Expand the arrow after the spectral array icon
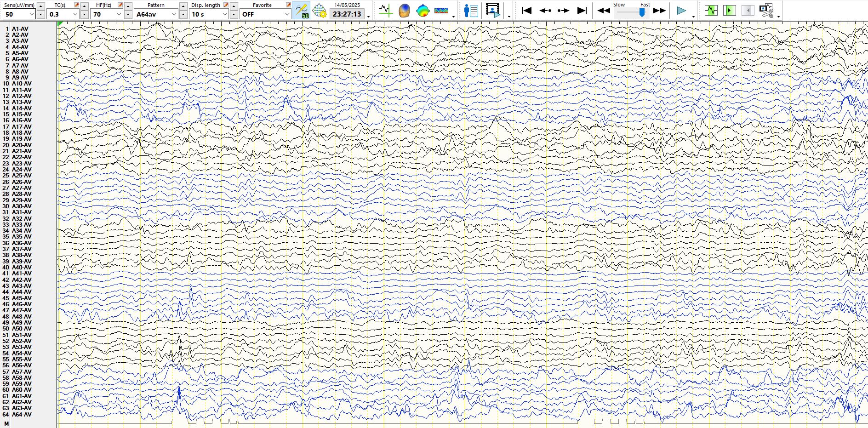This screenshot has height=428, width=868. [x=454, y=17]
